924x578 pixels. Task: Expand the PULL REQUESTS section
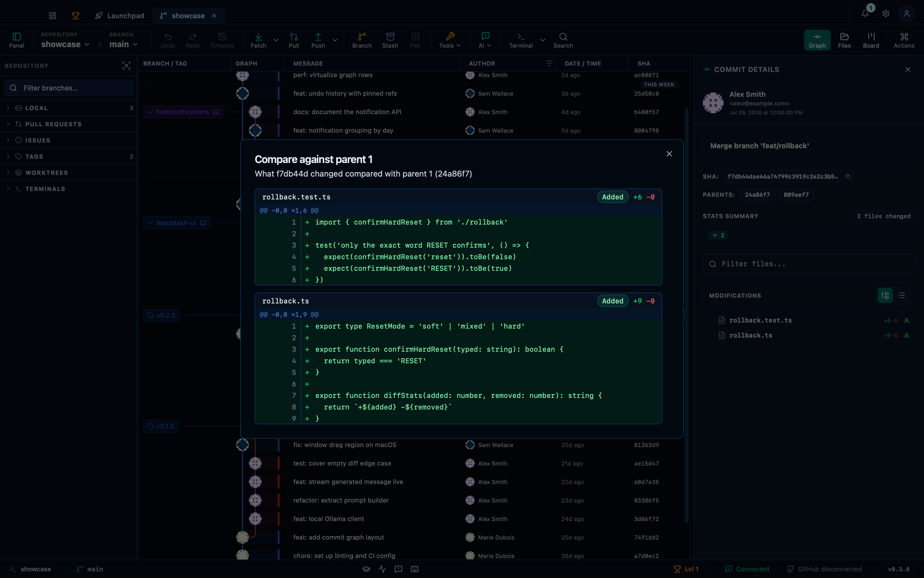click(69, 124)
